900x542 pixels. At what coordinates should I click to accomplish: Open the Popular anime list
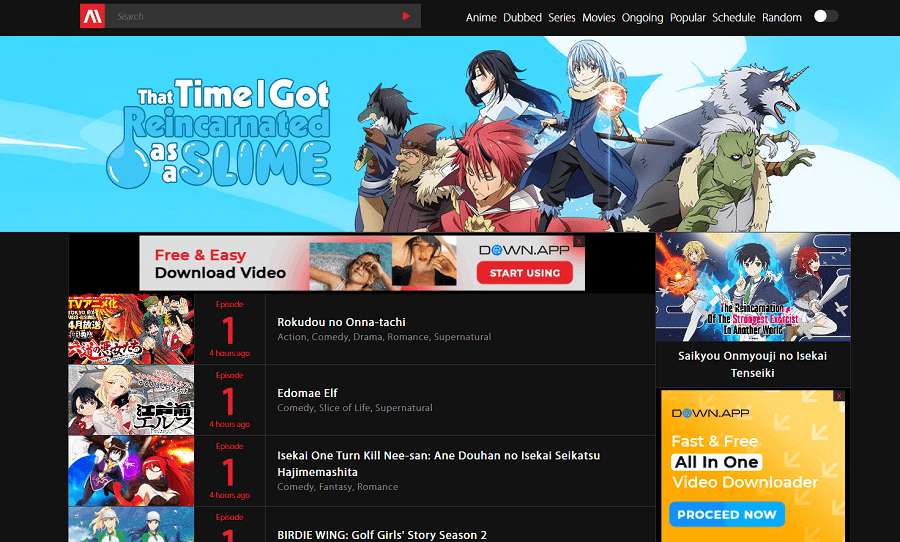click(x=688, y=17)
